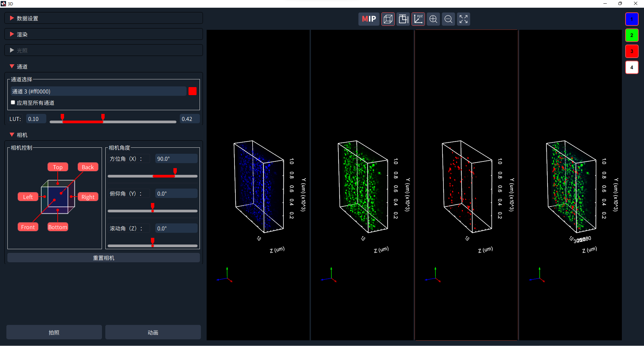
Task: Click the zoom out magnifier icon
Action: (x=448, y=19)
